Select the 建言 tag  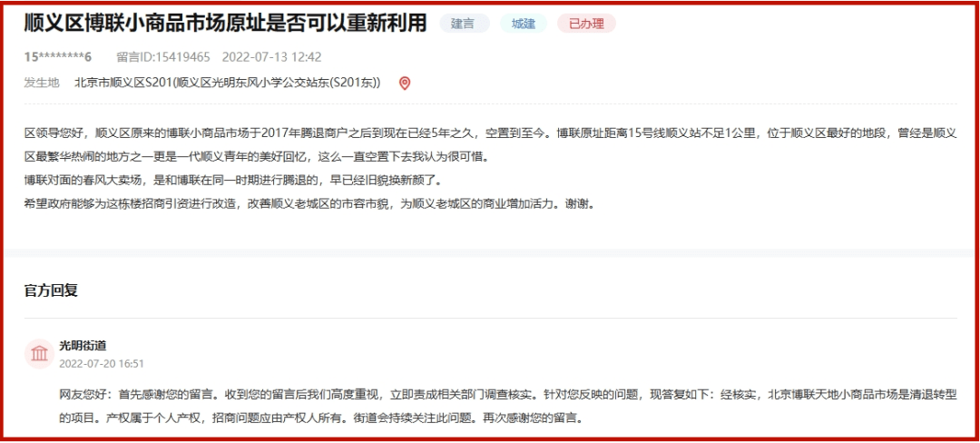[464, 24]
